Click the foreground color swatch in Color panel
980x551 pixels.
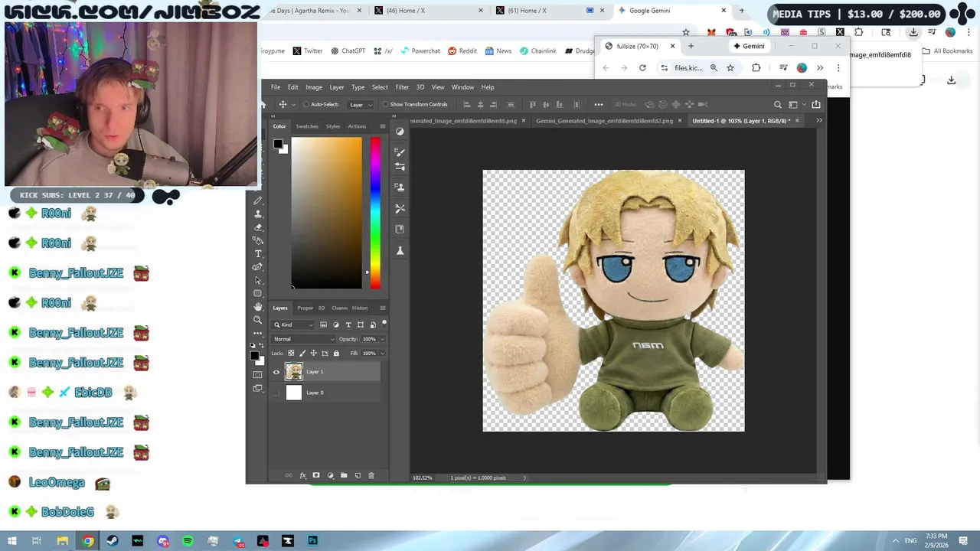[279, 145]
